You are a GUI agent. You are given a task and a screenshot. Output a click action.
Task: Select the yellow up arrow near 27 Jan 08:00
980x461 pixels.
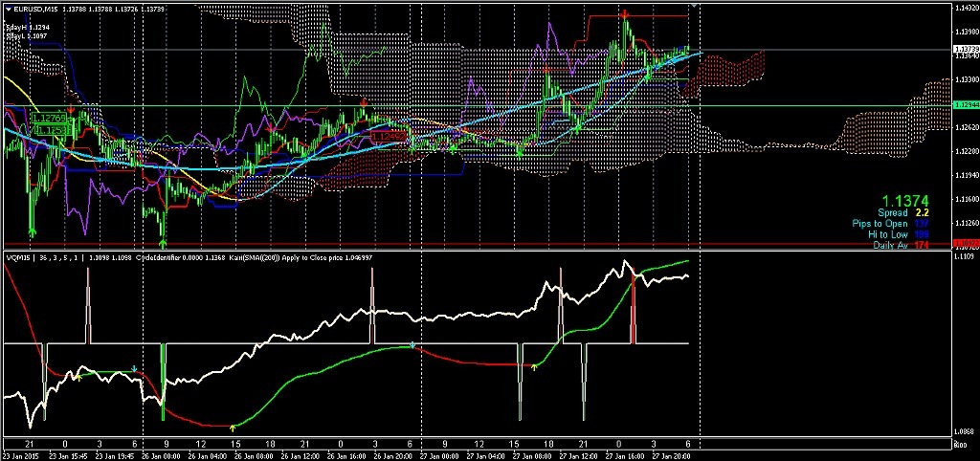pyautogui.click(x=534, y=367)
